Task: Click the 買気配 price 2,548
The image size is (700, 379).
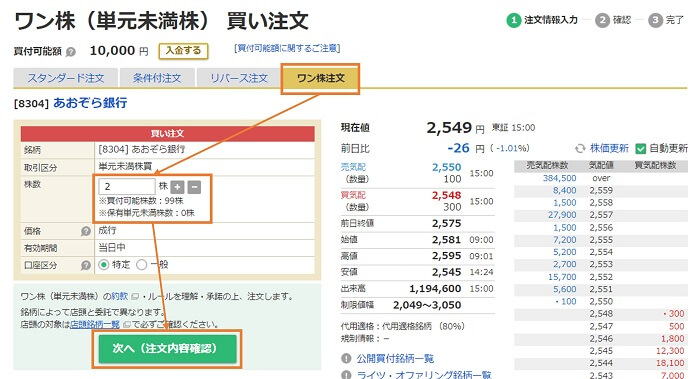Action: 446,196
